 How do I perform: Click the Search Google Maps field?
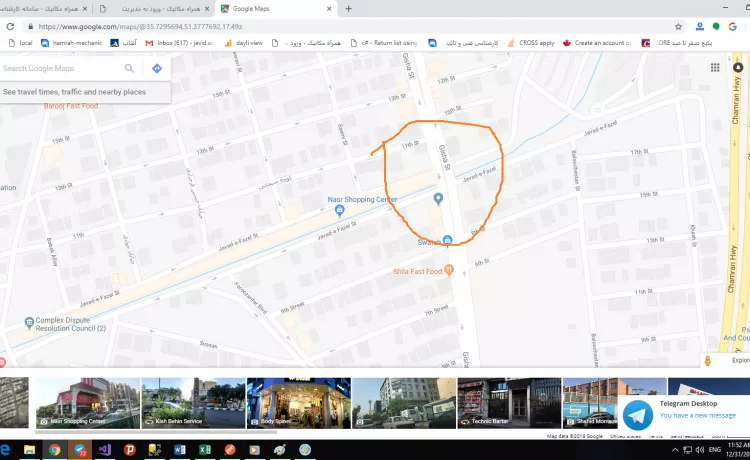pyautogui.click(x=60, y=68)
